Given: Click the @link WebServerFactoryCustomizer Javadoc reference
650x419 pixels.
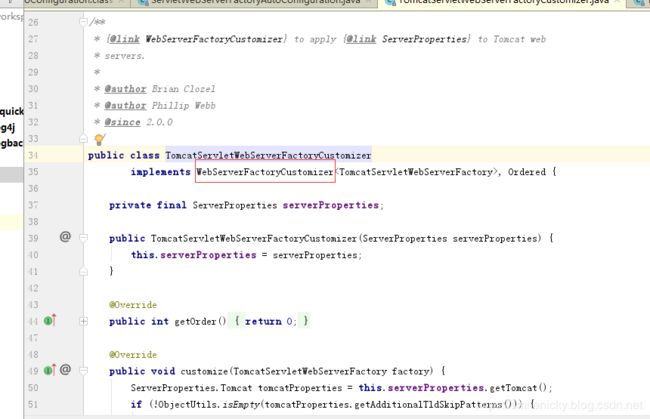Looking at the screenshot, I should 196,39.
